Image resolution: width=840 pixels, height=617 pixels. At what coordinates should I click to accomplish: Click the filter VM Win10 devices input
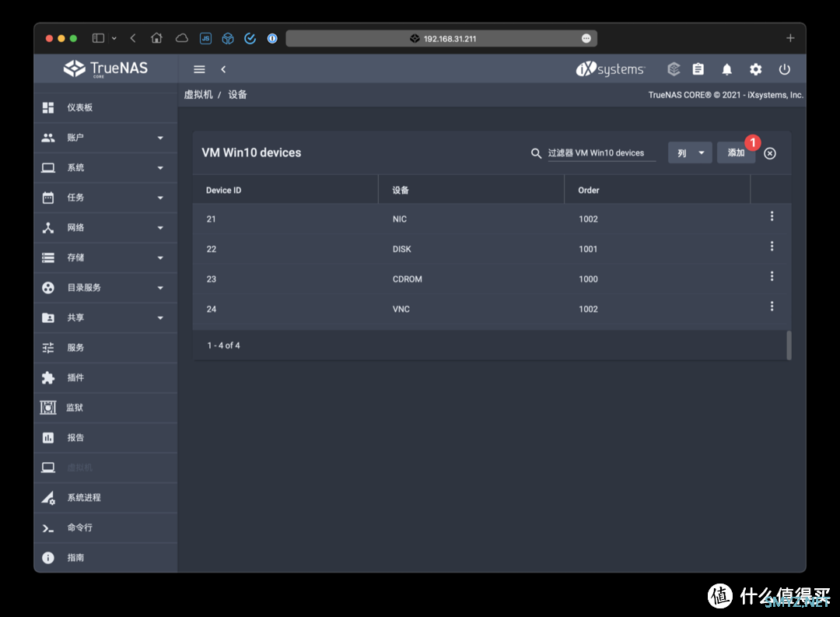601,153
